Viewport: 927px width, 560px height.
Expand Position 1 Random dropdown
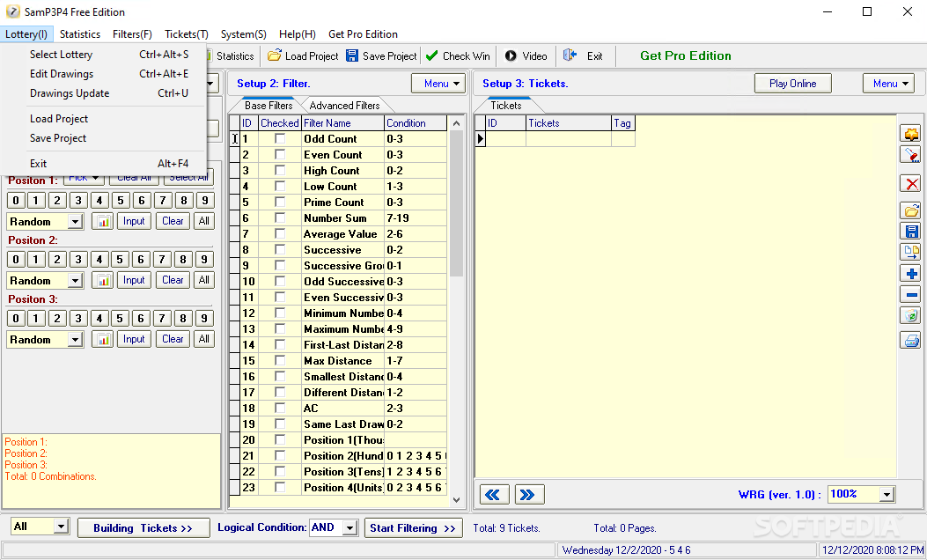(x=75, y=222)
